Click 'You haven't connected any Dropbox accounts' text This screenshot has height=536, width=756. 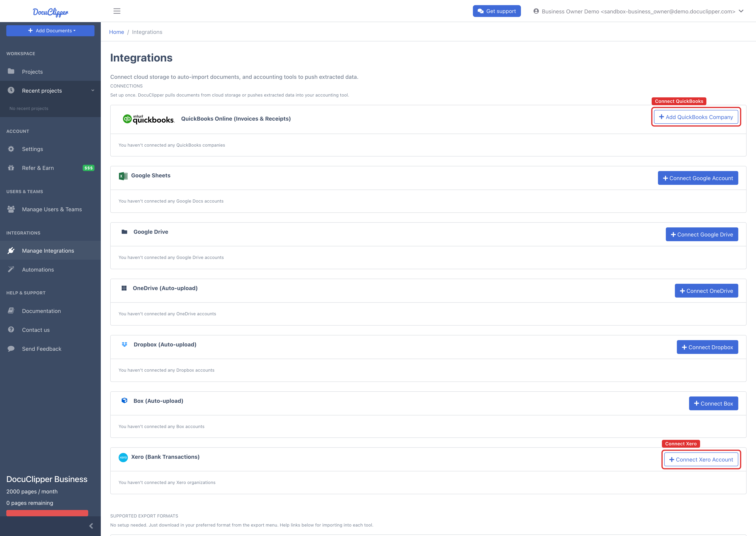[167, 370]
